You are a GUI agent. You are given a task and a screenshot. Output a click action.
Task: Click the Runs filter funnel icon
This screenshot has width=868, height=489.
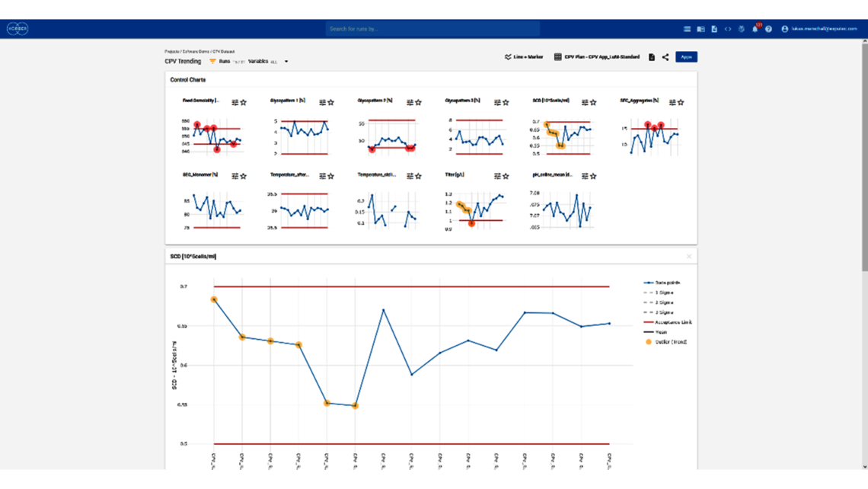click(x=212, y=62)
